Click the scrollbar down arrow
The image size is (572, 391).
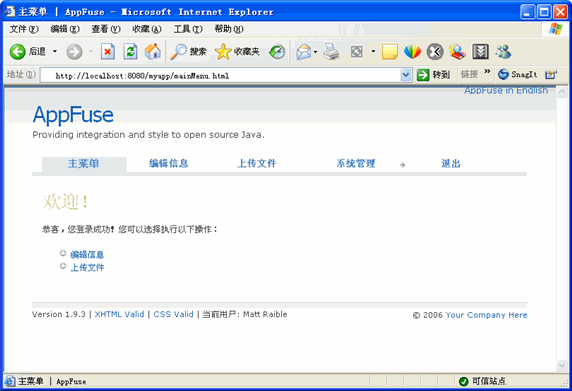click(562, 365)
